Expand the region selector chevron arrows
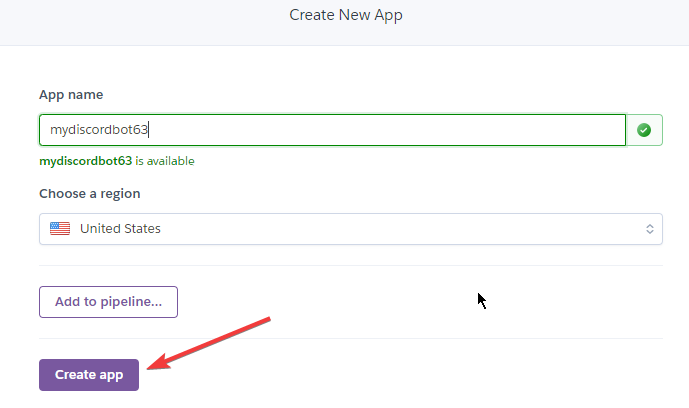The width and height of the screenshot is (689, 408). tap(650, 229)
